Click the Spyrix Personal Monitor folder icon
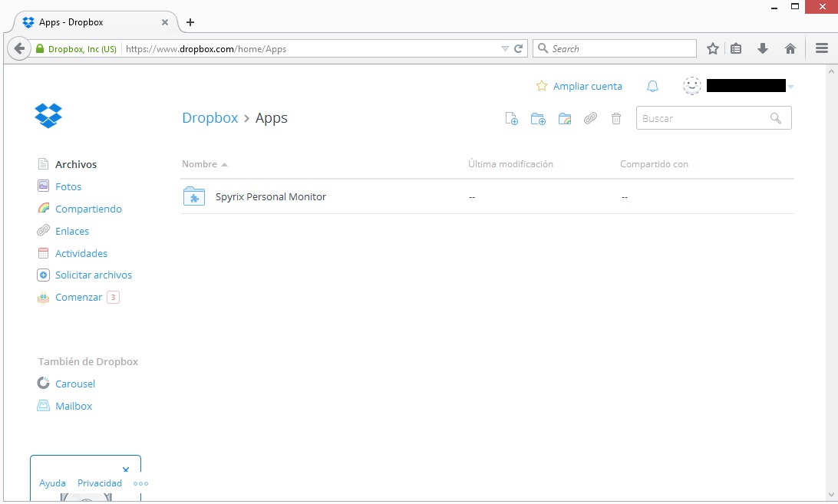The image size is (838, 504). tap(194, 196)
